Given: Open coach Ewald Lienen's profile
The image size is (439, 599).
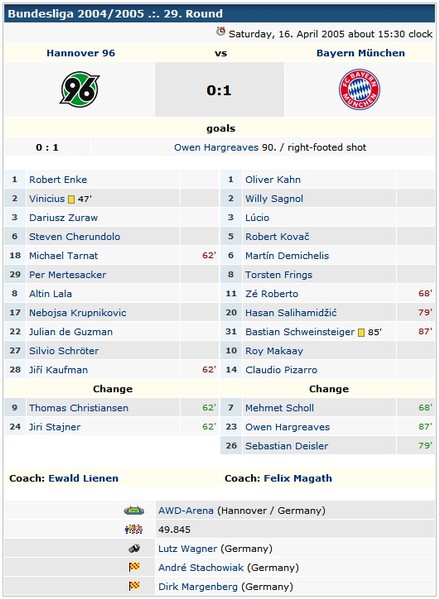Looking at the screenshot, I should tap(83, 478).
